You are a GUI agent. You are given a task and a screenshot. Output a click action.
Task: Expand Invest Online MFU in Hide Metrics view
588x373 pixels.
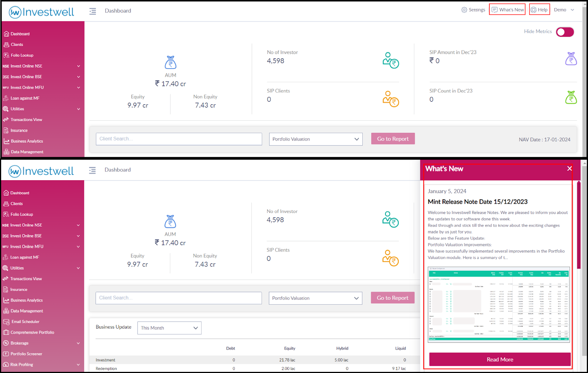point(42,88)
